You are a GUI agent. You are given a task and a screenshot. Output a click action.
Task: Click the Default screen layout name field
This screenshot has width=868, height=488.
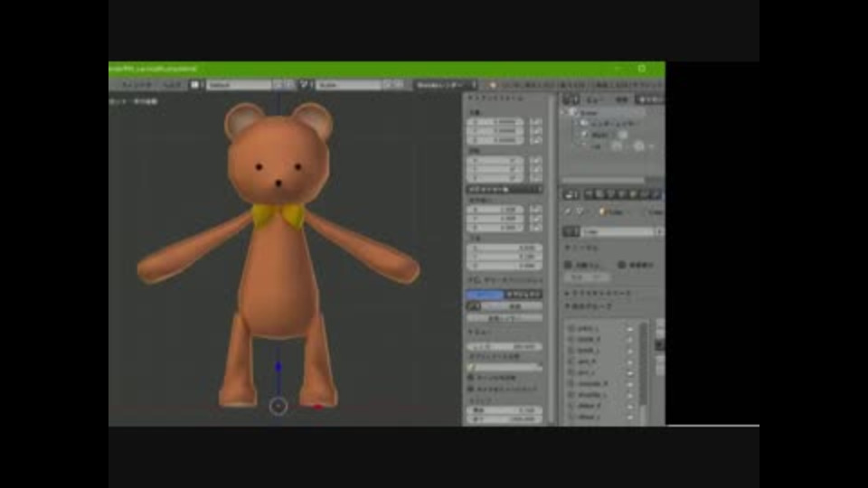point(240,85)
